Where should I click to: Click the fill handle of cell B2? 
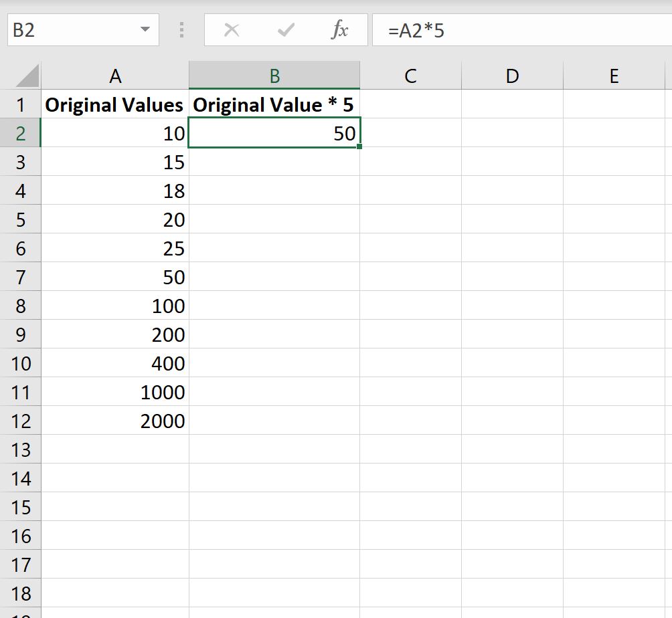coord(359,147)
